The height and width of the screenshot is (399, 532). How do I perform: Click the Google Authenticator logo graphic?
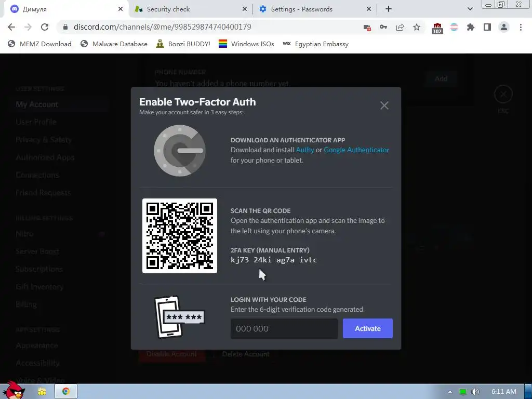[x=180, y=151]
